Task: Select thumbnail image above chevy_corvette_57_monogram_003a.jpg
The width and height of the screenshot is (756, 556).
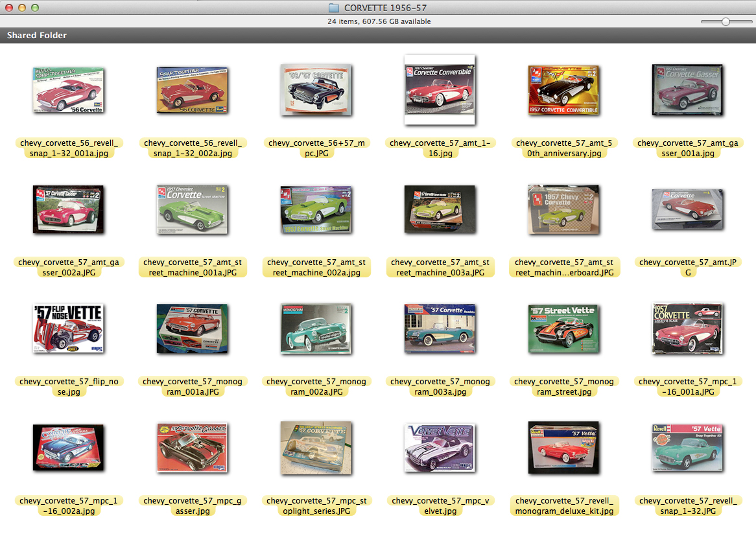Action: [440, 329]
